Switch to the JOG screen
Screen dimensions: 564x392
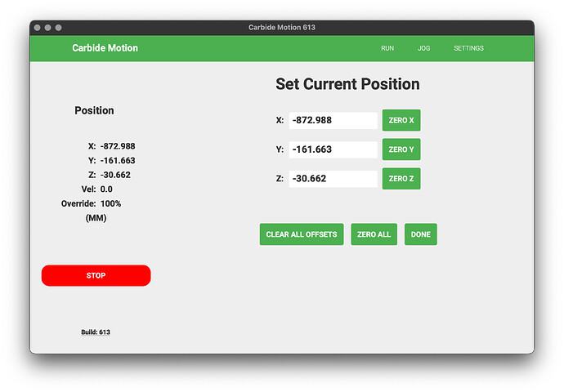423,48
